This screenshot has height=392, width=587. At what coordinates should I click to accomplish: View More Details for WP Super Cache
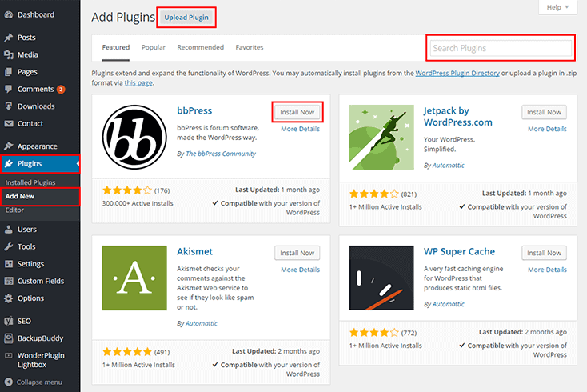pos(547,270)
